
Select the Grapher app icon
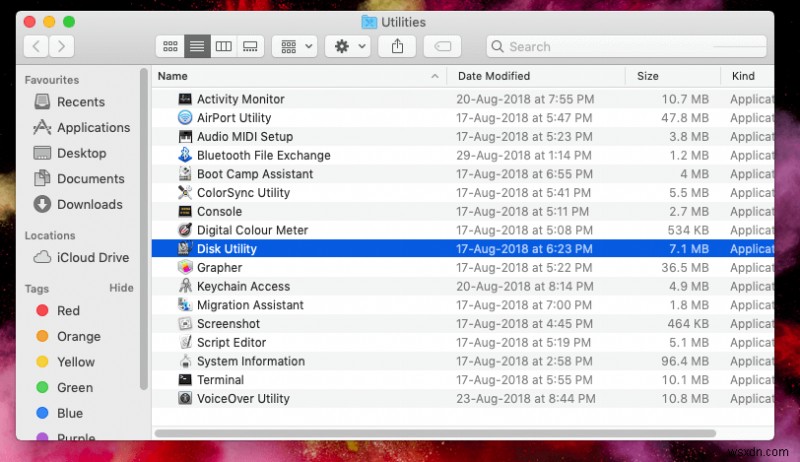[x=185, y=268]
